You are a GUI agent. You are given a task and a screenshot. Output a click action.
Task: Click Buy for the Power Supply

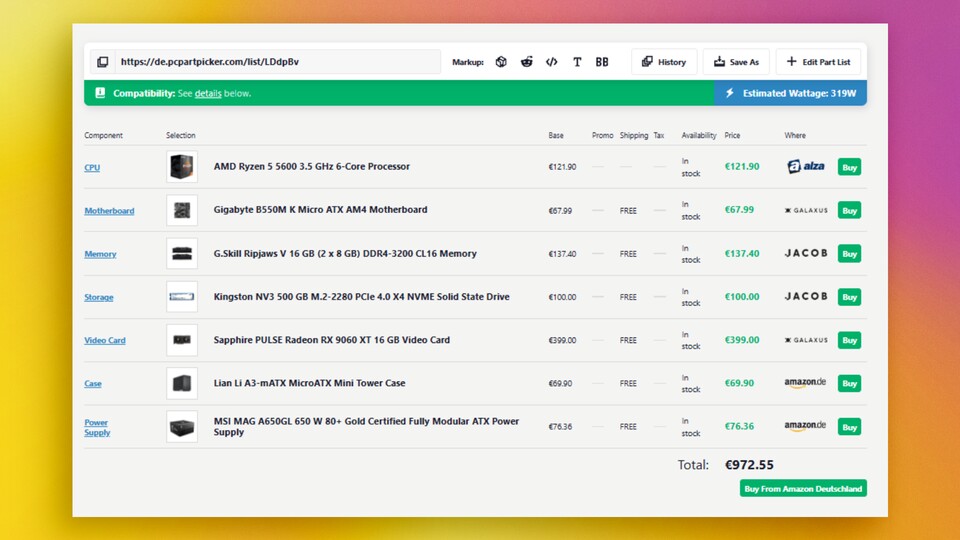[849, 427]
